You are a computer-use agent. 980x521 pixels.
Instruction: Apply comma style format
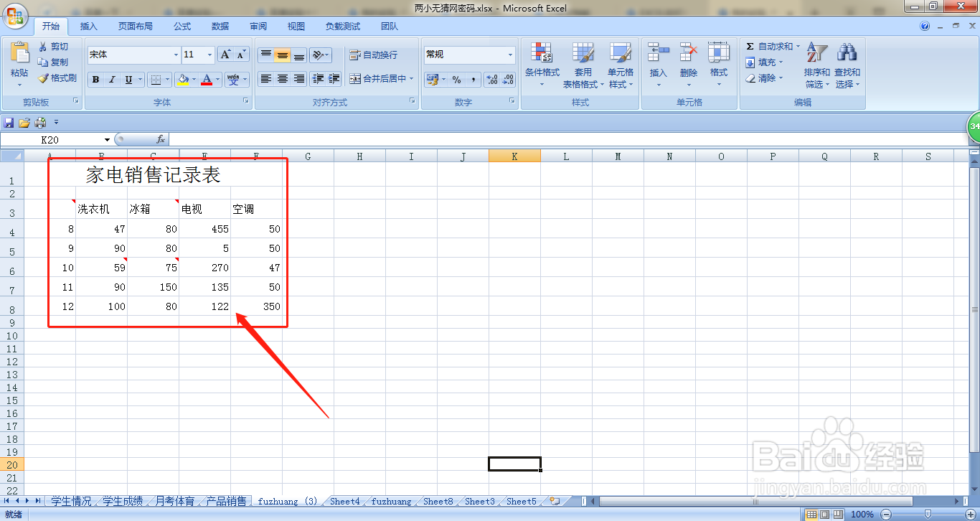coord(473,80)
